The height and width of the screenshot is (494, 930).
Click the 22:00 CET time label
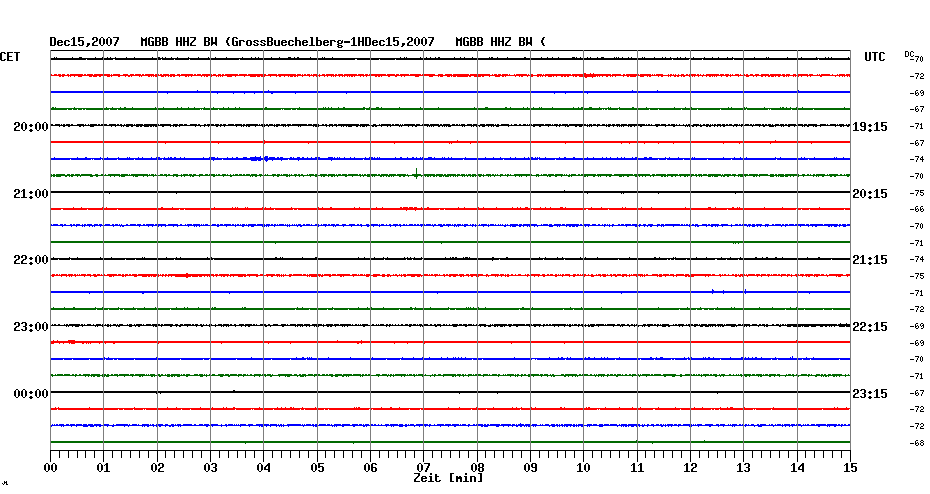coord(31,260)
